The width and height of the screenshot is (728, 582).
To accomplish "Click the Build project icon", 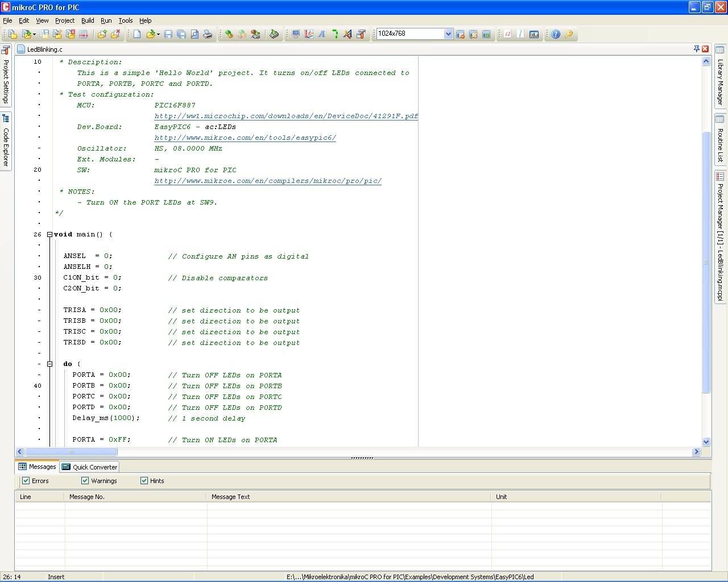I will click(x=229, y=34).
